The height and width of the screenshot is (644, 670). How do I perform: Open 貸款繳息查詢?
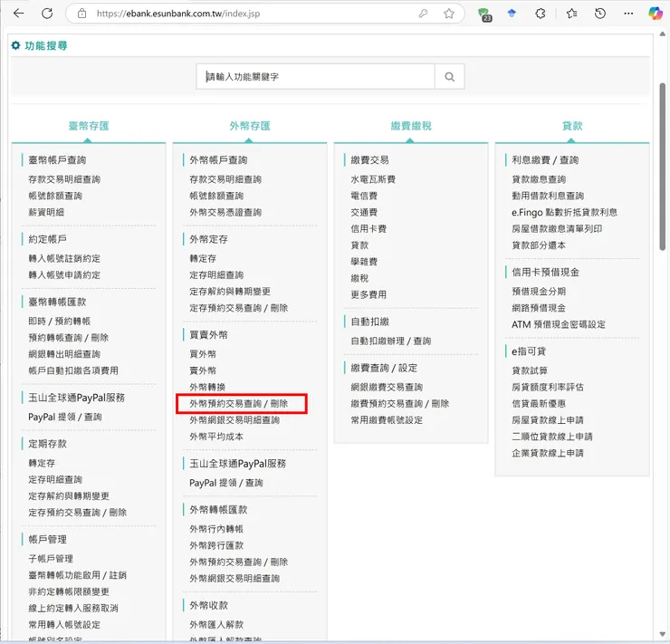(539, 179)
